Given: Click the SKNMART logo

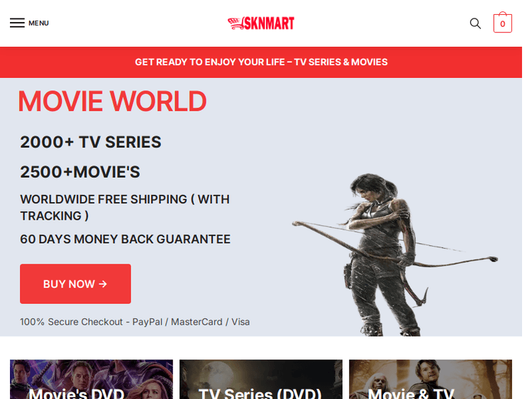Looking at the screenshot, I should tap(261, 23).
